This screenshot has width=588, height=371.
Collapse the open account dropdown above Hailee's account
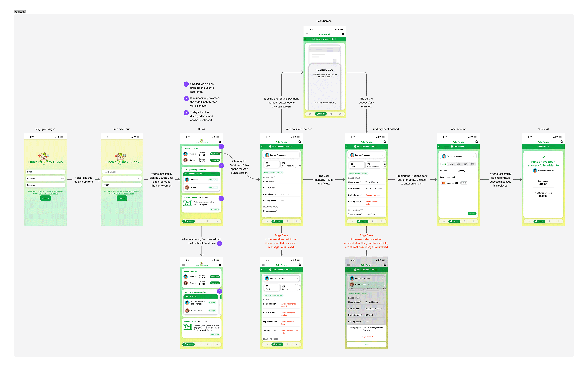click(x=382, y=278)
